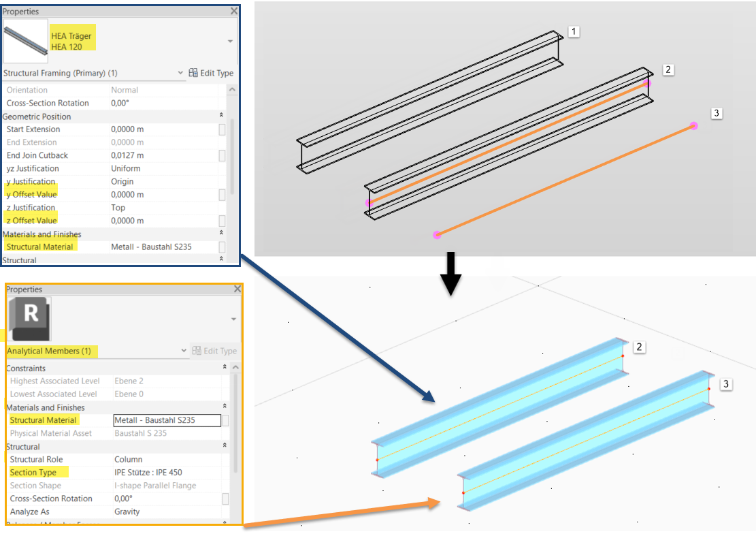Collapse the Geometric Position section
Viewport: 756px width, 536px height.
pos(220,115)
